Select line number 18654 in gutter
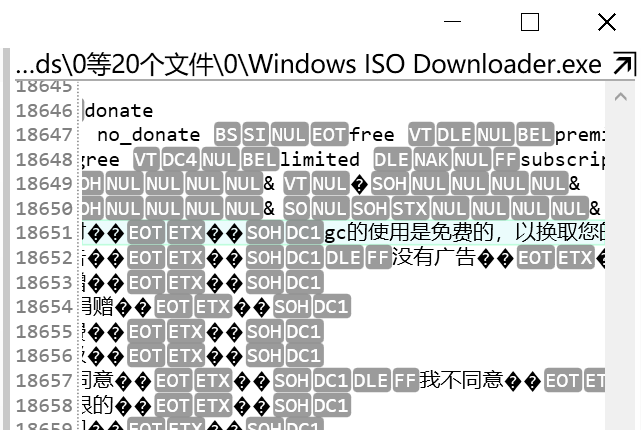 (44, 307)
